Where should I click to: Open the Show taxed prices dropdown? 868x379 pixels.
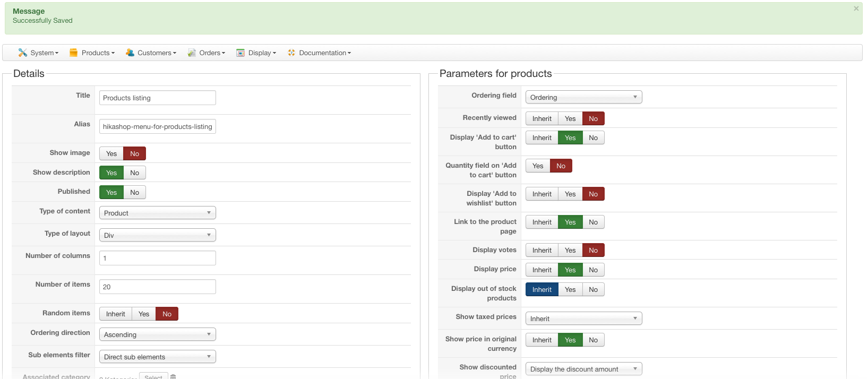(x=583, y=318)
